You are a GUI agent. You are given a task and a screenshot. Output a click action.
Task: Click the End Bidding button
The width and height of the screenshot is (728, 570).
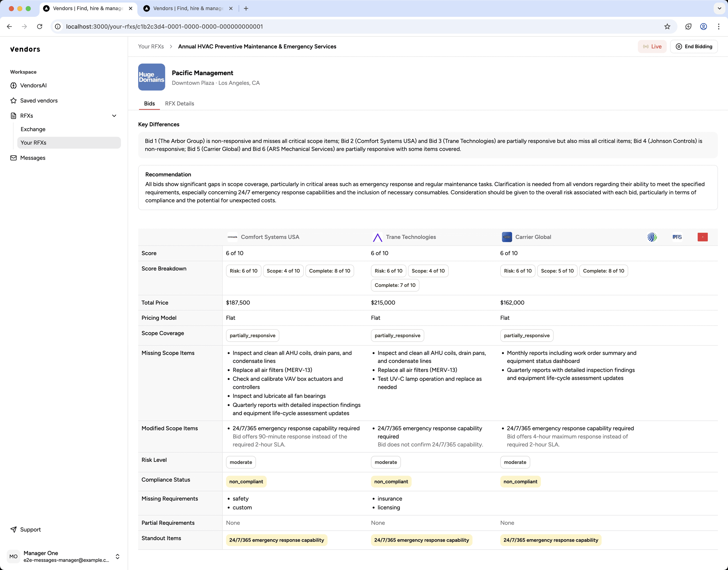coord(694,46)
